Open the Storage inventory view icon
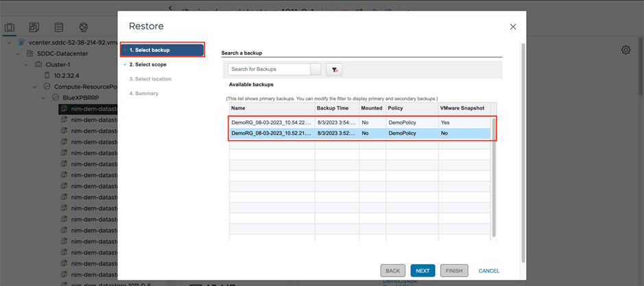 pyautogui.click(x=59, y=27)
